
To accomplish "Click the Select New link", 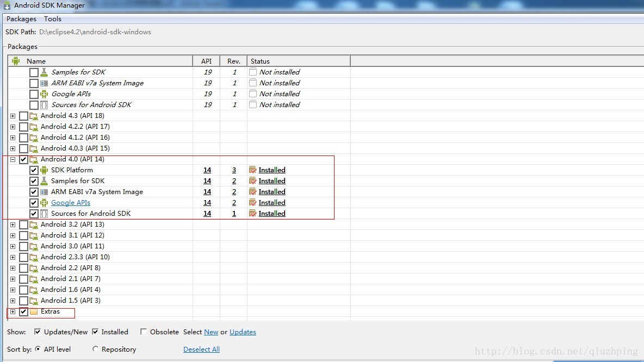I will pyautogui.click(x=211, y=332).
